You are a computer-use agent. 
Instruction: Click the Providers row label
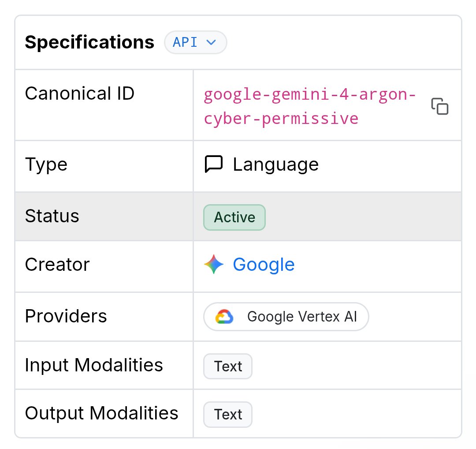pyautogui.click(x=66, y=316)
